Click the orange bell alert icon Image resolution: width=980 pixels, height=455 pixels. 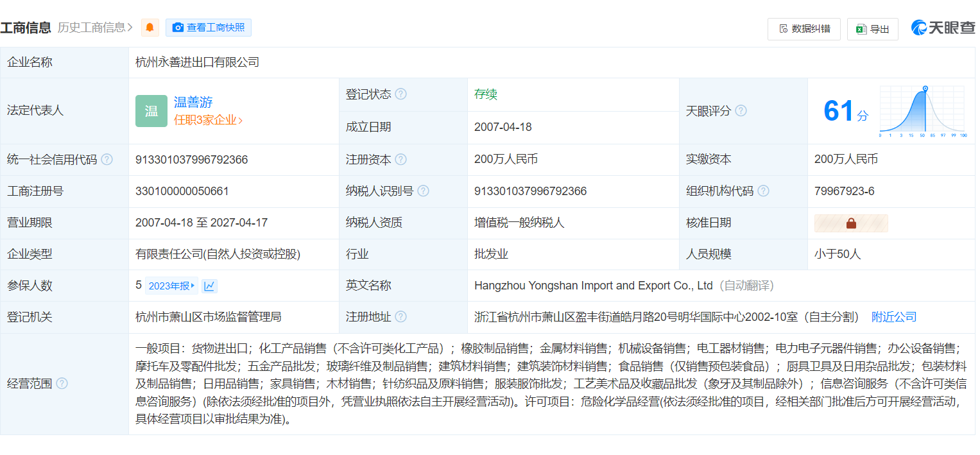pyautogui.click(x=150, y=28)
